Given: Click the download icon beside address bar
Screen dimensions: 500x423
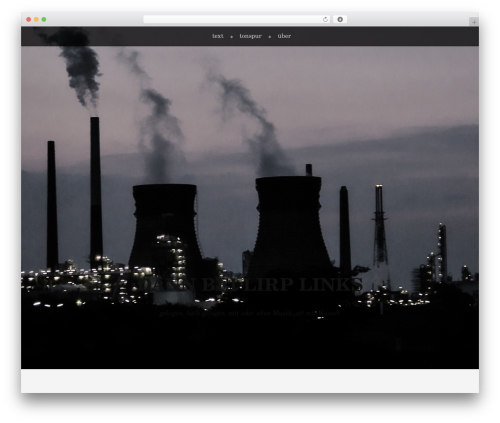Looking at the screenshot, I should [340, 19].
